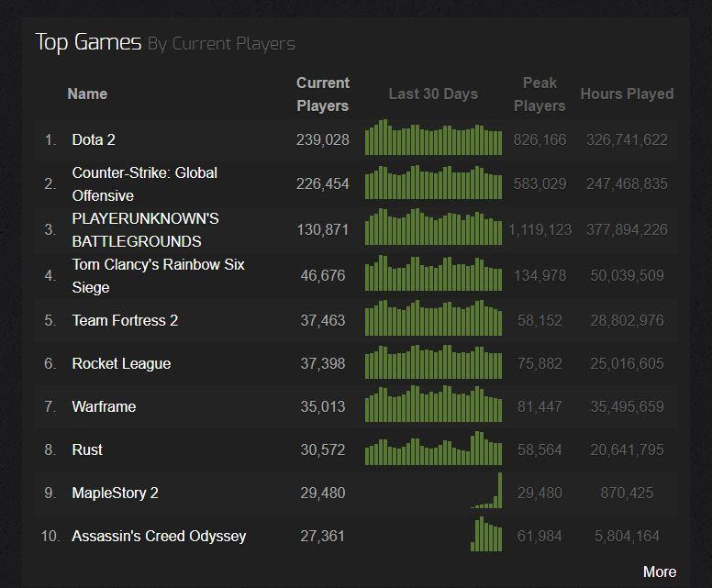
Task: Open Assassin's Creed Odyssey link
Action: [x=159, y=536]
